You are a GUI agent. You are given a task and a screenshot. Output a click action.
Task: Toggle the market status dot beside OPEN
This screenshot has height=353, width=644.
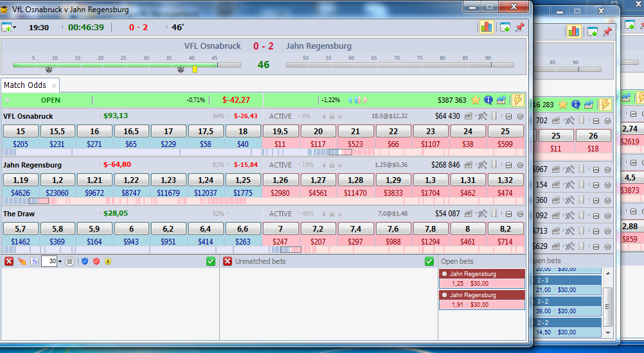click(x=8, y=100)
